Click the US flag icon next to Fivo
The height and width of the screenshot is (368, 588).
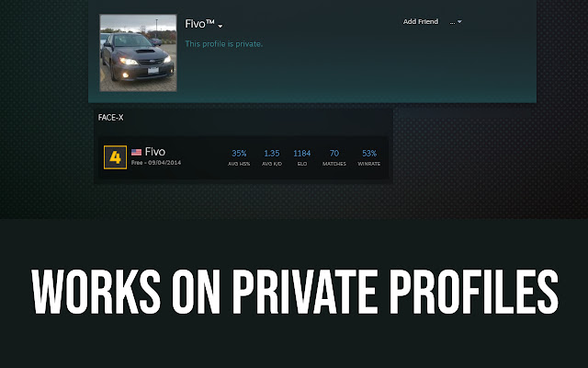[x=137, y=152]
